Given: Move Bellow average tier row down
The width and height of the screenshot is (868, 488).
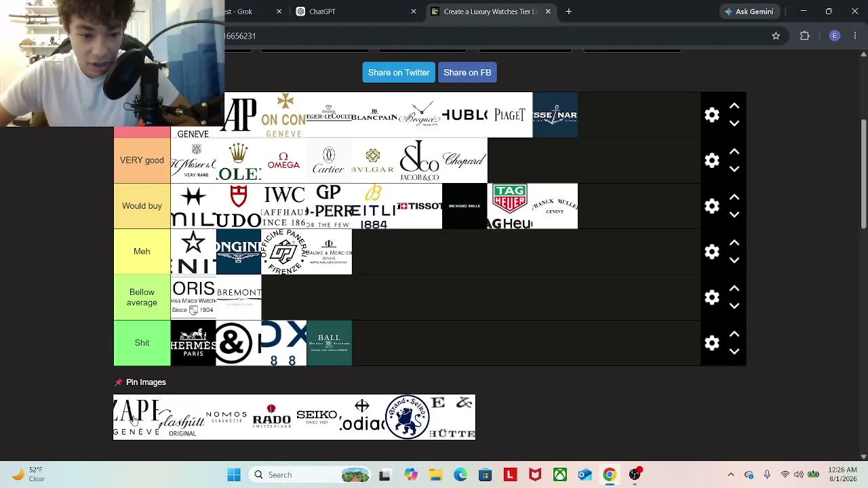Looking at the screenshot, I should pyautogui.click(x=734, y=306).
